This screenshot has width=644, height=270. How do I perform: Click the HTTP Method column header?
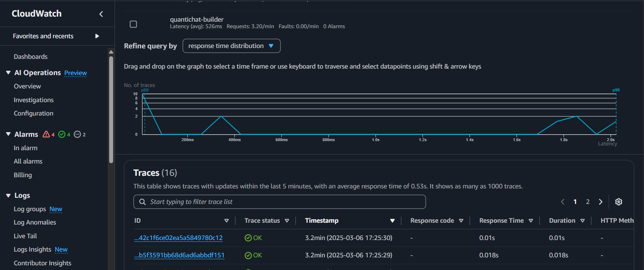point(617,221)
